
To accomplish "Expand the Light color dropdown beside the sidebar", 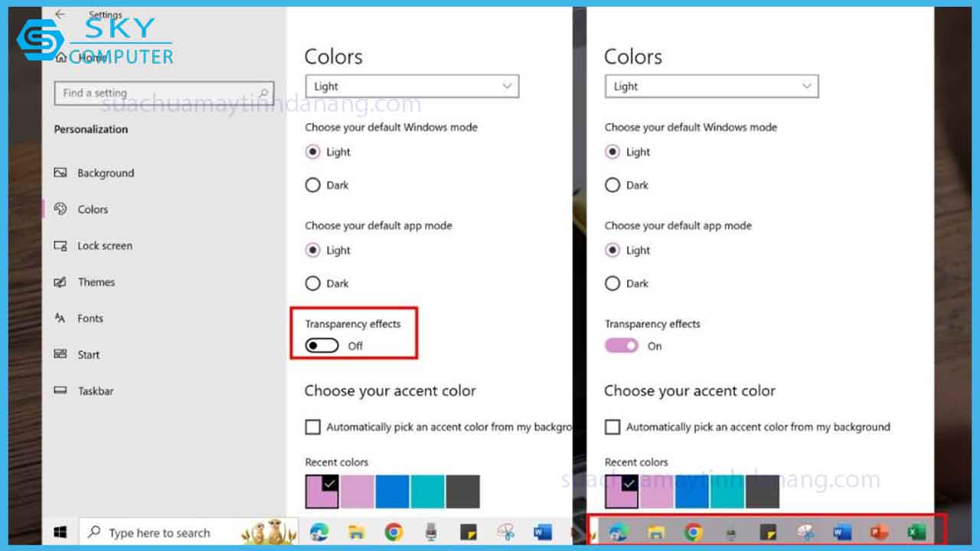I will [412, 86].
